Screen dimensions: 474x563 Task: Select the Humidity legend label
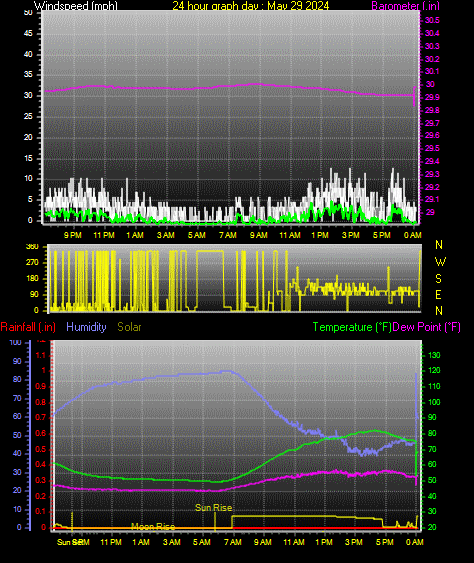point(86,327)
